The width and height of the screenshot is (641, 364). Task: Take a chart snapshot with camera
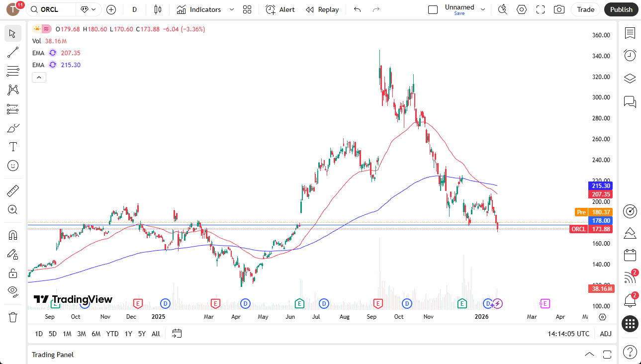click(559, 9)
